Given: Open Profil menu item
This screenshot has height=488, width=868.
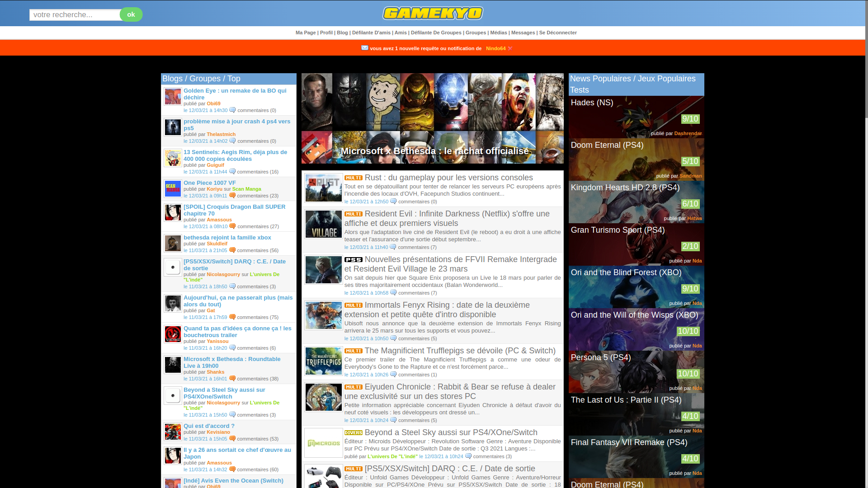Looking at the screenshot, I should pos(326,33).
